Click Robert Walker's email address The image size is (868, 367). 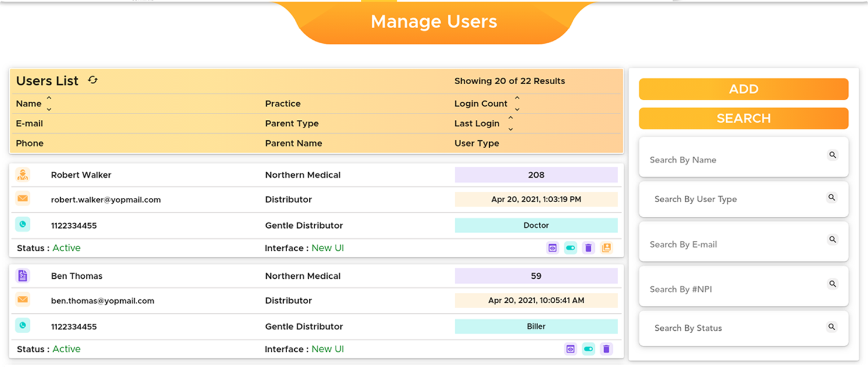[x=106, y=200]
